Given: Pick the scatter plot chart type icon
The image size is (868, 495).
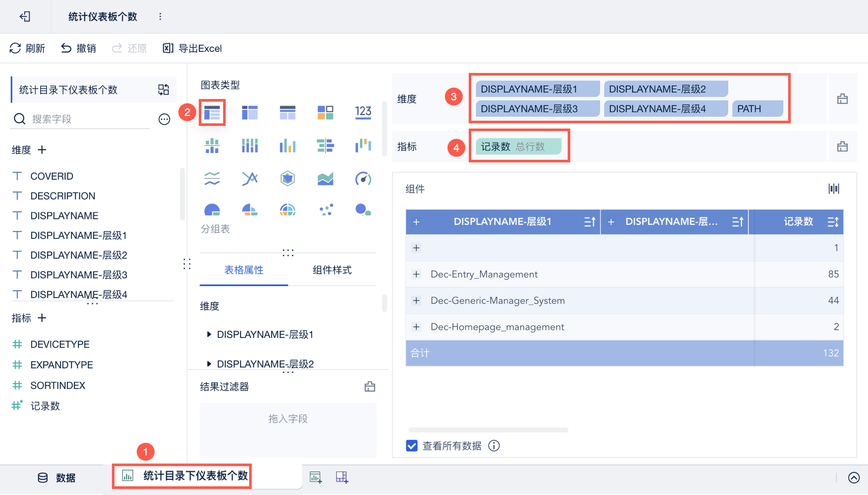Looking at the screenshot, I should point(325,210).
